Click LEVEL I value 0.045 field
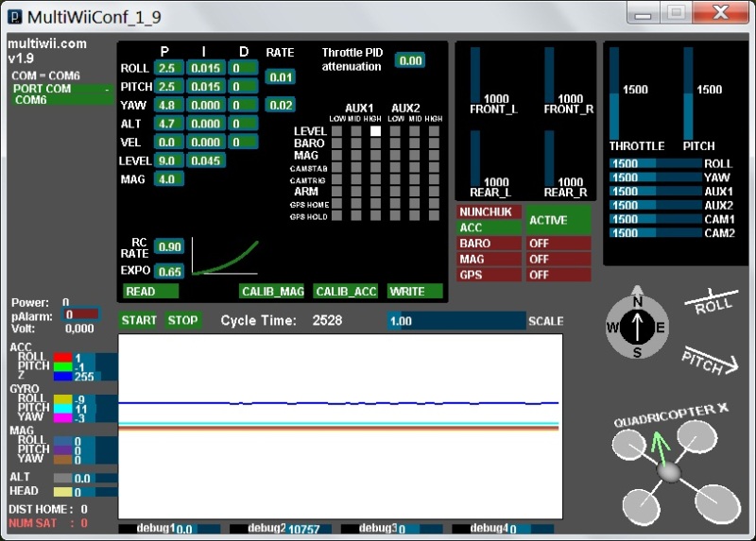The height and width of the screenshot is (541, 756). [x=206, y=161]
